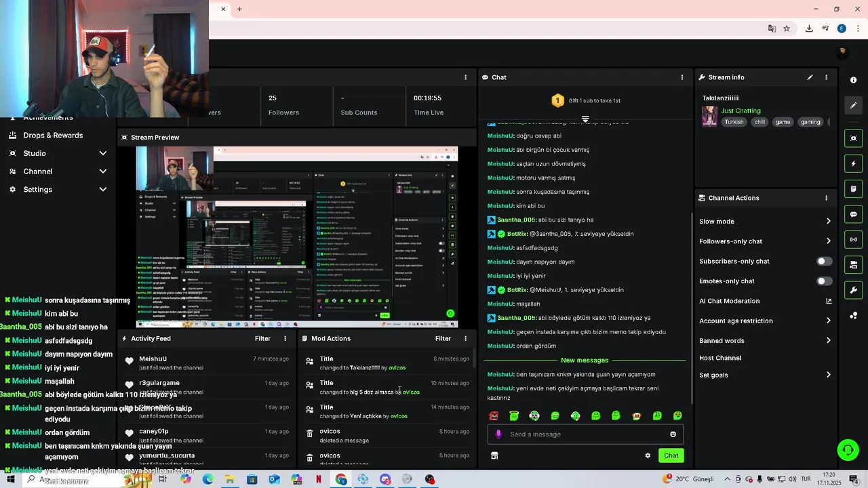Open the shop icon below chat input

[494, 455]
